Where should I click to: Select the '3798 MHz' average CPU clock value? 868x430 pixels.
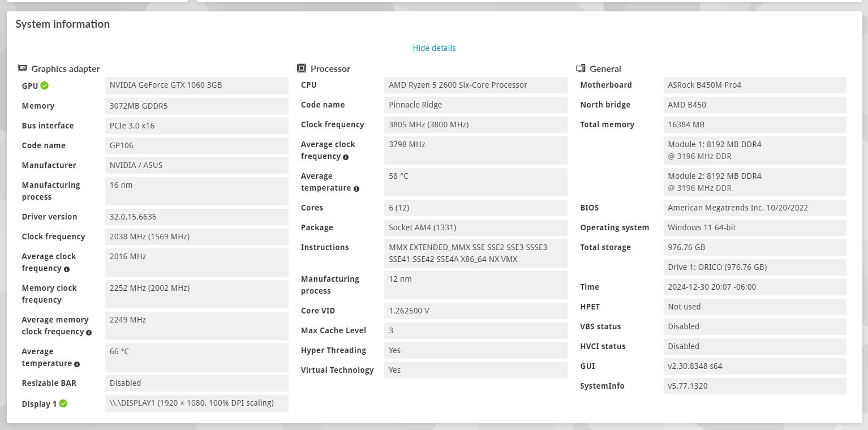tap(476, 150)
